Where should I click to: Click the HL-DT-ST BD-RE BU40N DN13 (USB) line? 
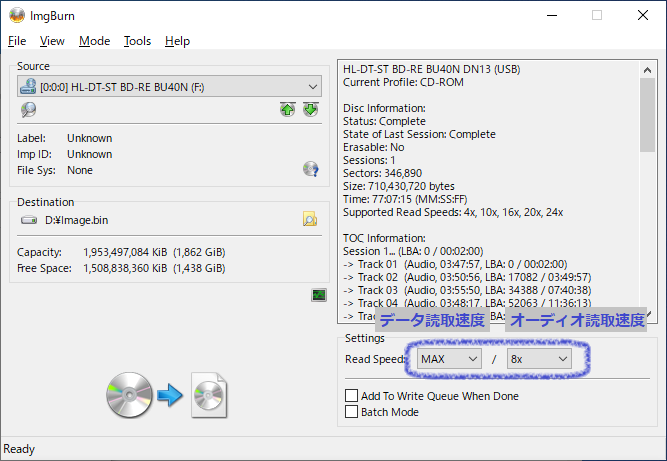(x=432, y=69)
